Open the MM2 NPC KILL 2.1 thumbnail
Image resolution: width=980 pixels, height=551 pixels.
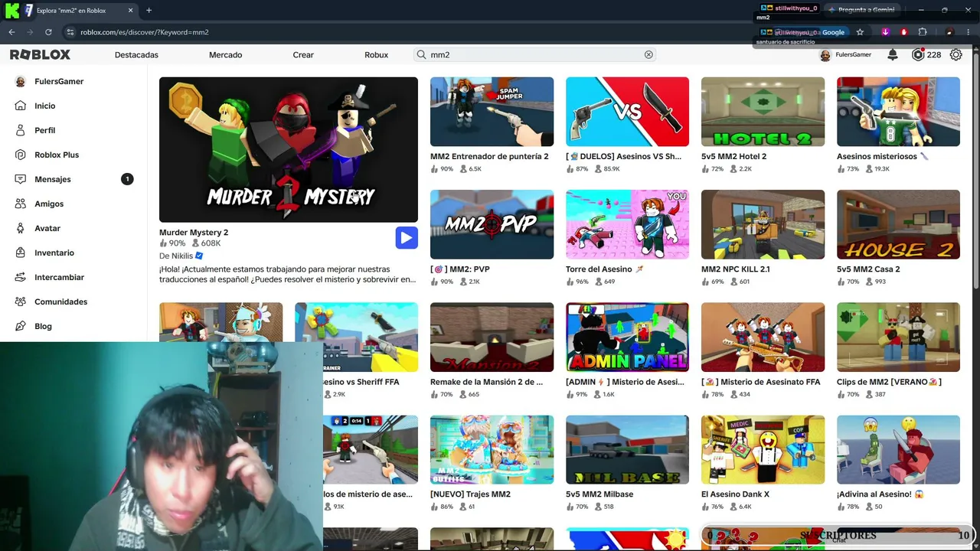click(x=763, y=224)
